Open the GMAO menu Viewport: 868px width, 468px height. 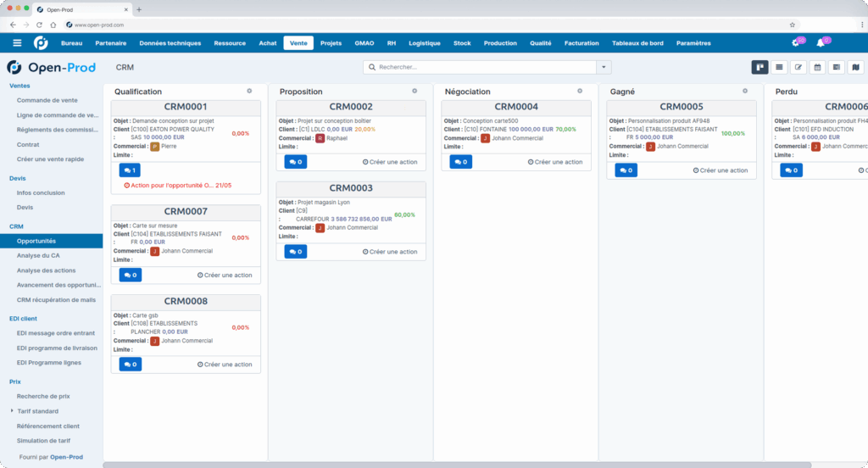[x=364, y=42]
